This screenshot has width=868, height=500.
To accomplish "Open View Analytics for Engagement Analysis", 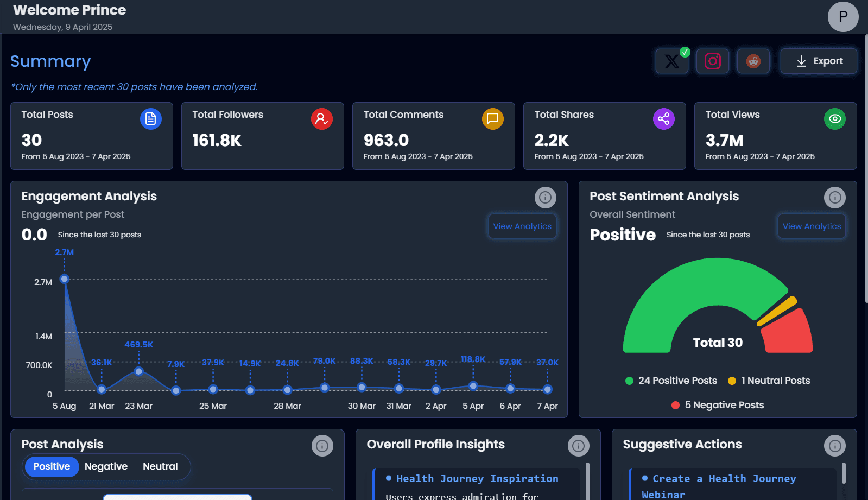I will point(522,226).
